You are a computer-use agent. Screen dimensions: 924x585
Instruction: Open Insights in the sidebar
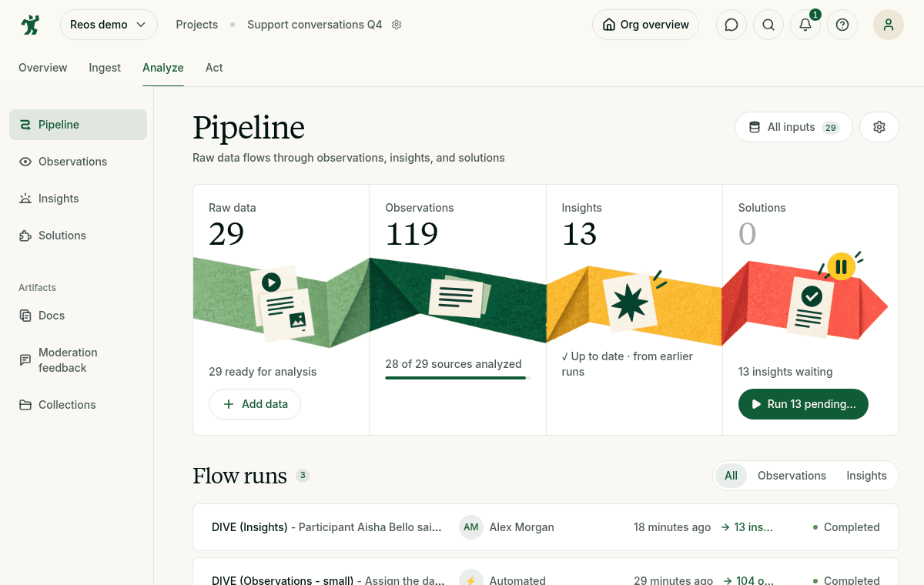(x=78, y=199)
